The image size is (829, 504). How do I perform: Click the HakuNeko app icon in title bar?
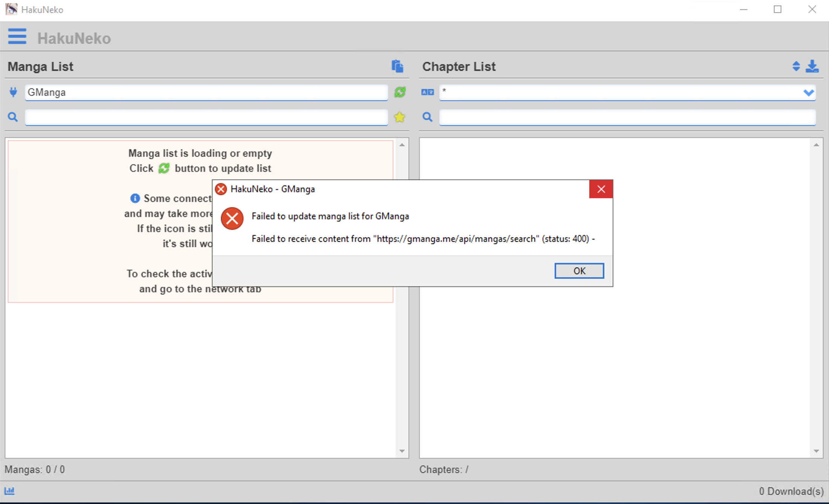point(11,9)
